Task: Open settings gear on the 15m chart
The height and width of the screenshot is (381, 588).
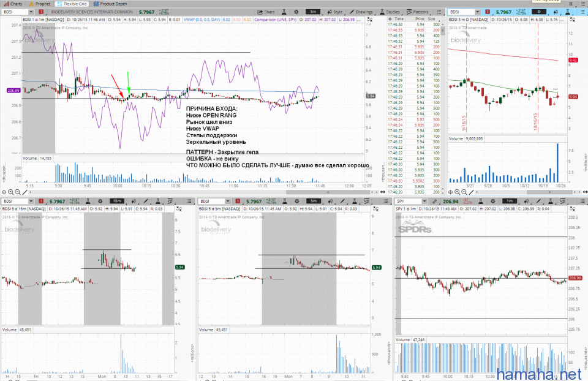Action: [100, 202]
